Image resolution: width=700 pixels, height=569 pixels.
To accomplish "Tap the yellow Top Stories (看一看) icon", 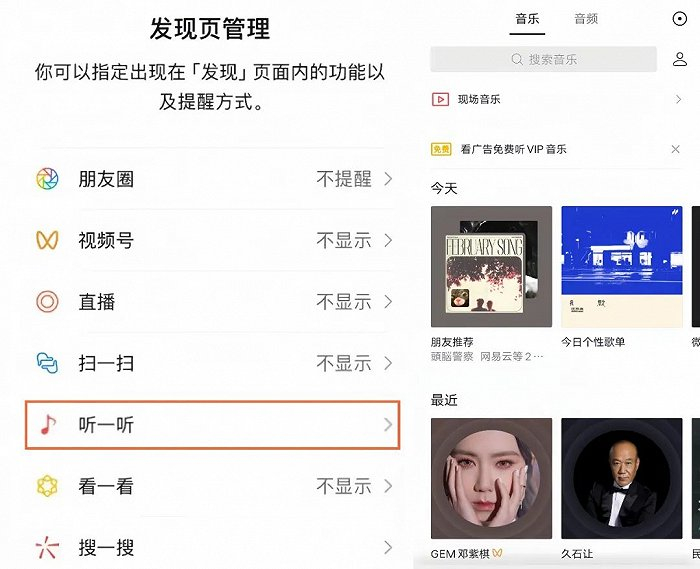I will point(47,486).
